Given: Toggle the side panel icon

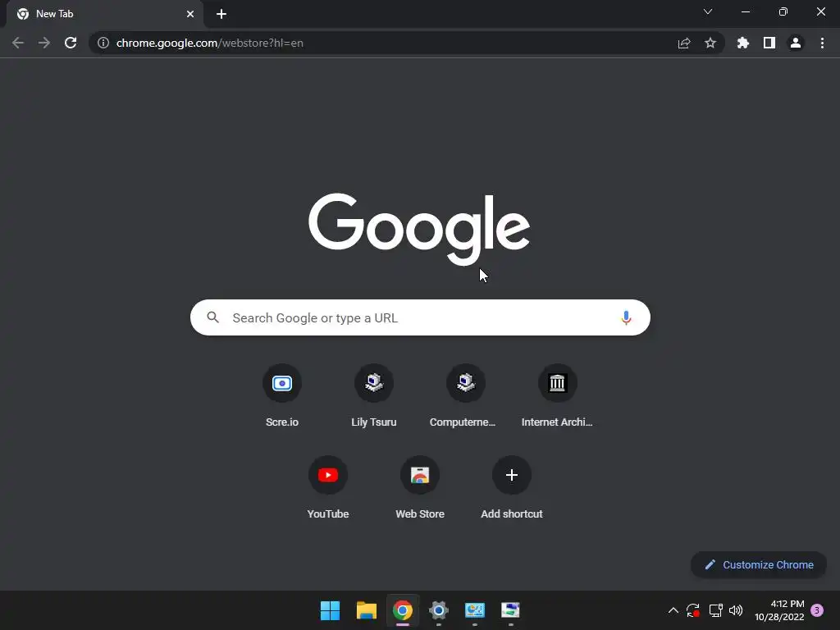Looking at the screenshot, I should [769, 43].
